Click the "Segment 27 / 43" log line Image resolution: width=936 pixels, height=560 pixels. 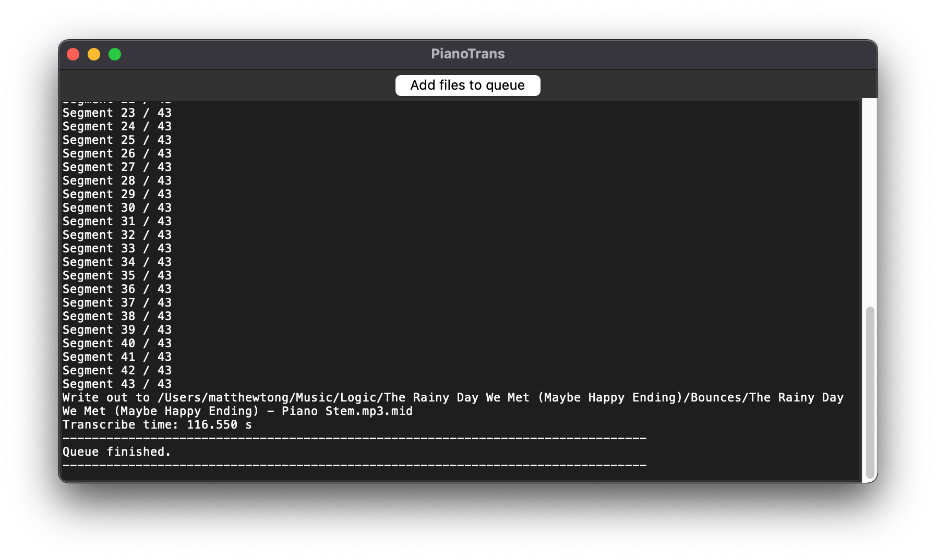pos(117,167)
